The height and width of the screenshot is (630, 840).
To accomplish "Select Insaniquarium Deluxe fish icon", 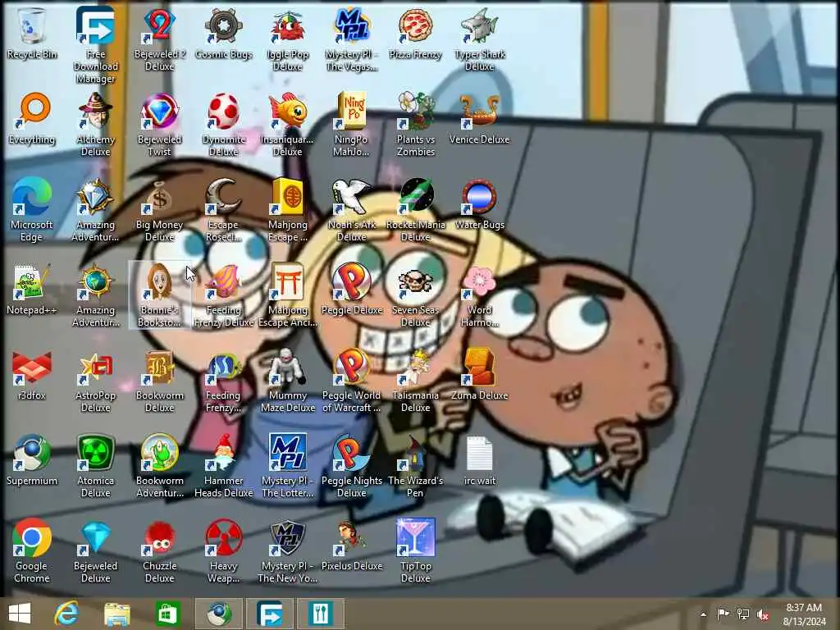I will [288, 125].
